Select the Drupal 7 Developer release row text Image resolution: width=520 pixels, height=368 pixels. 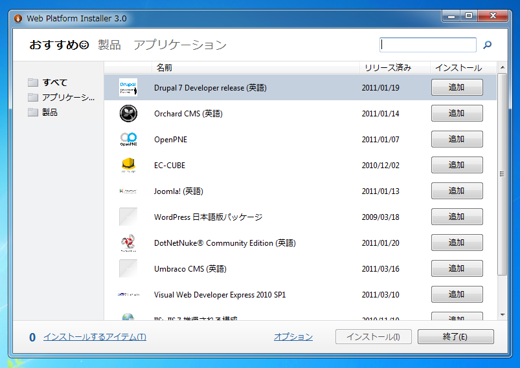[x=210, y=88]
